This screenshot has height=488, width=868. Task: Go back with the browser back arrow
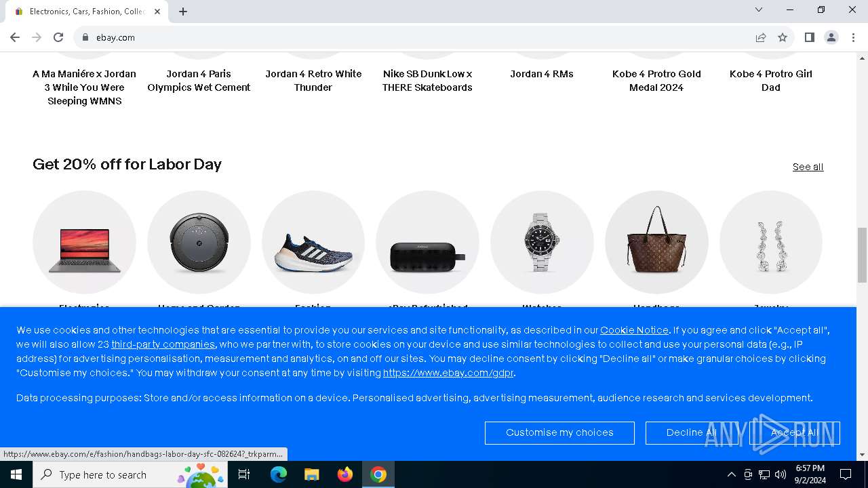(15, 37)
